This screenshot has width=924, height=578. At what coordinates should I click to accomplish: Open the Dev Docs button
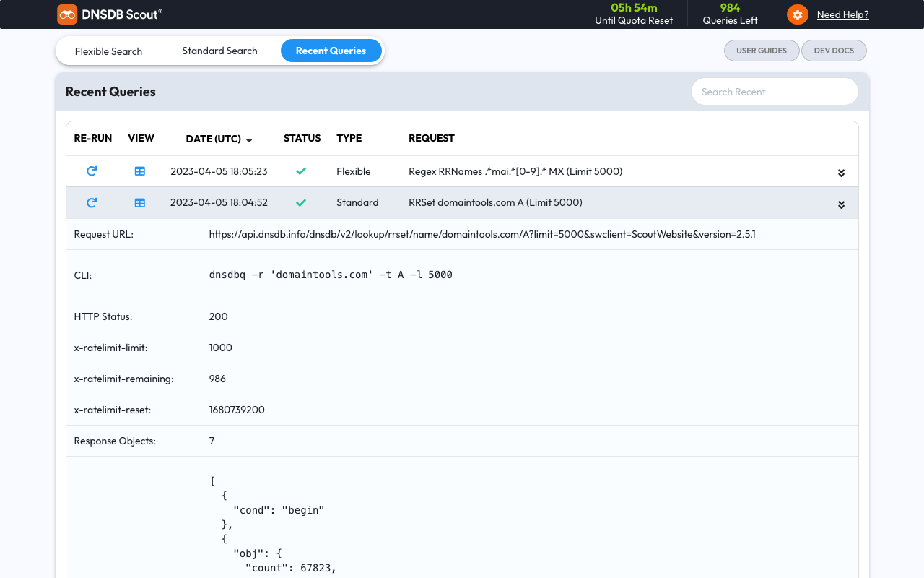click(x=834, y=51)
